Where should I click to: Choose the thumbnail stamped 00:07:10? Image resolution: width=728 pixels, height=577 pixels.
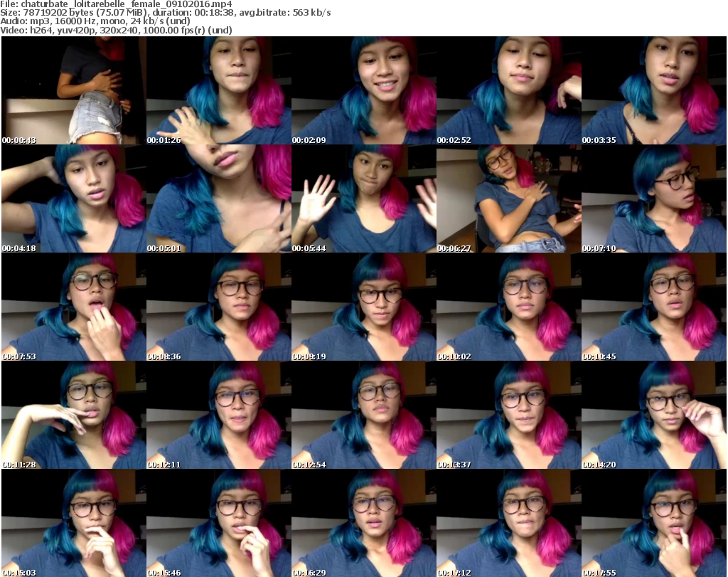[654, 198]
